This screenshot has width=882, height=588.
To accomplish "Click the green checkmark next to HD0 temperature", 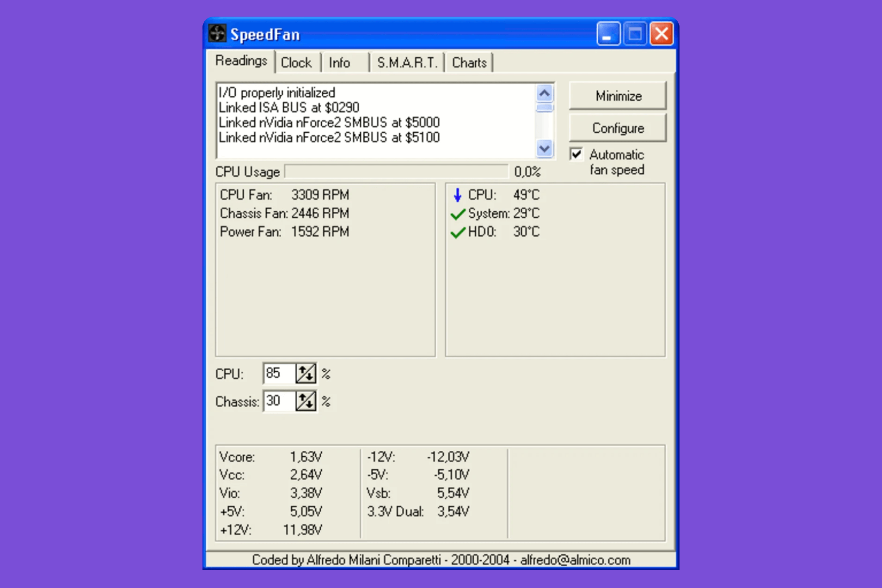I will coord(457,233).
